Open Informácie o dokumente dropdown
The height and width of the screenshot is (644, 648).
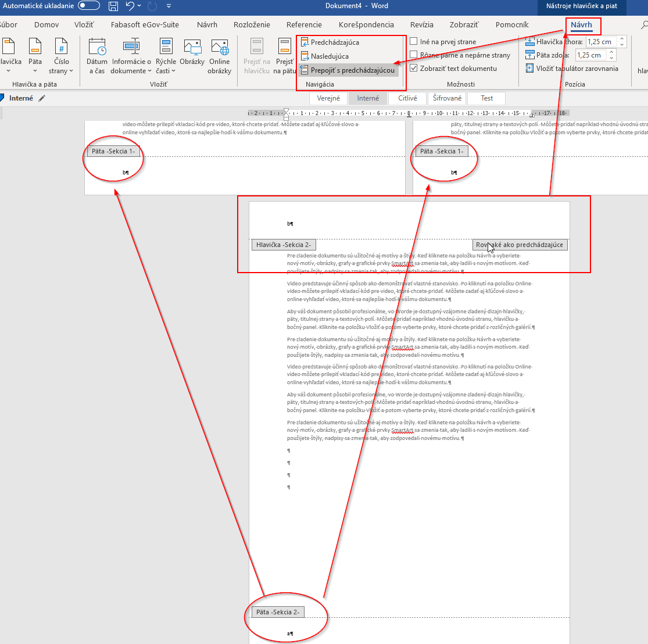coord(131,56)
